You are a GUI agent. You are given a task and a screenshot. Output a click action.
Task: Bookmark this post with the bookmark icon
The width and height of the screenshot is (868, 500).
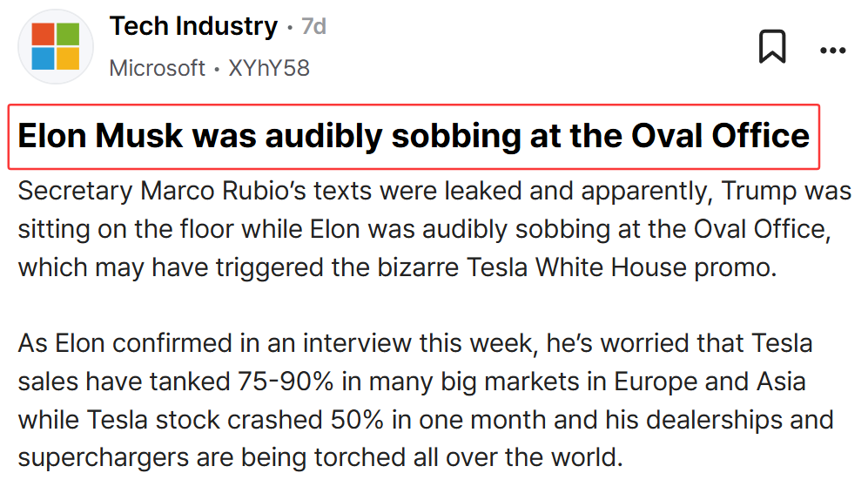[x=772, y=46]
